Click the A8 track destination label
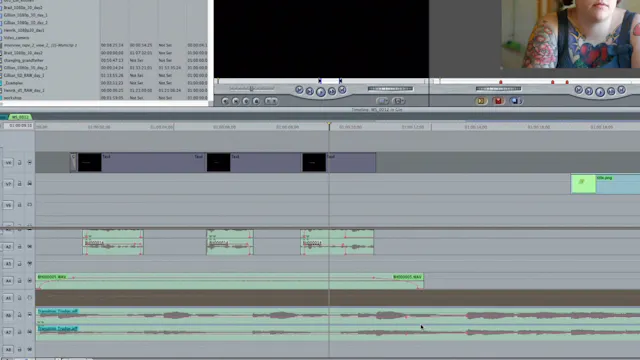 coord(8,349)
